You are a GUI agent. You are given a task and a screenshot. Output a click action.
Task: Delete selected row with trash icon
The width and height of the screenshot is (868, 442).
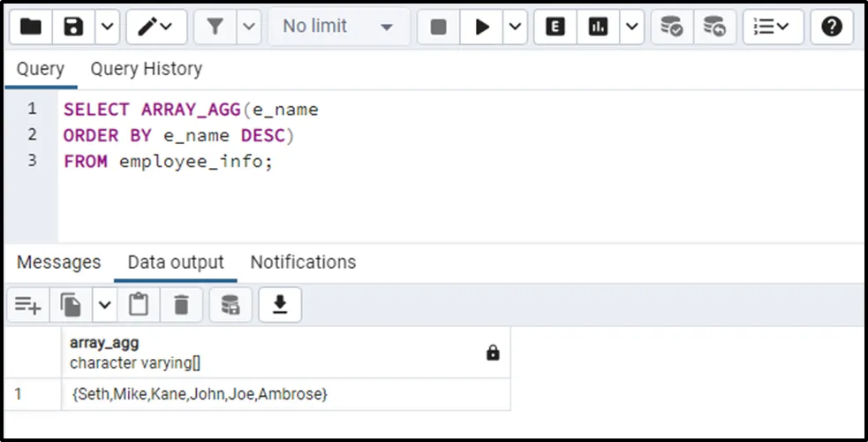pyautogui.click(x=182, y=305)
